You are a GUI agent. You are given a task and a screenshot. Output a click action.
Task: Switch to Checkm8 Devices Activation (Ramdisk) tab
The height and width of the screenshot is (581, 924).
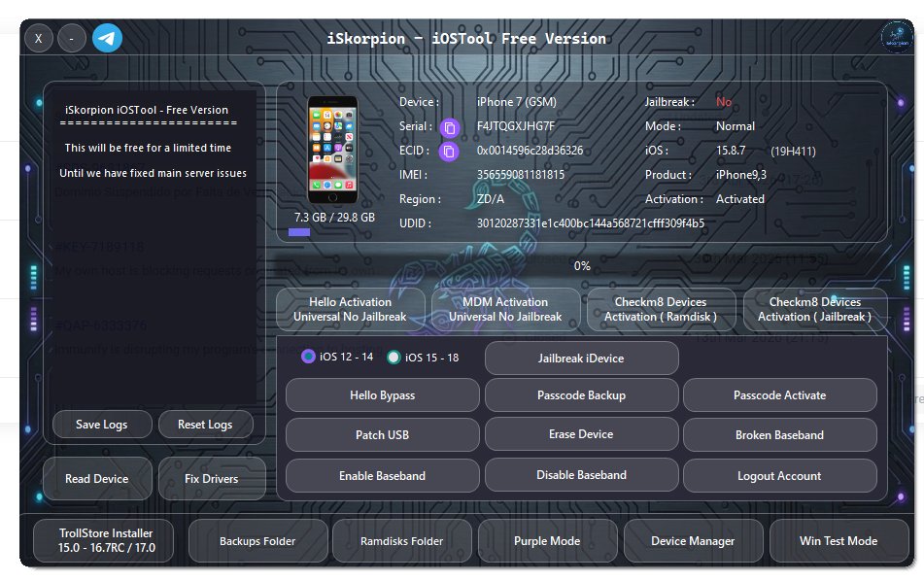click(x=661, y=309)
